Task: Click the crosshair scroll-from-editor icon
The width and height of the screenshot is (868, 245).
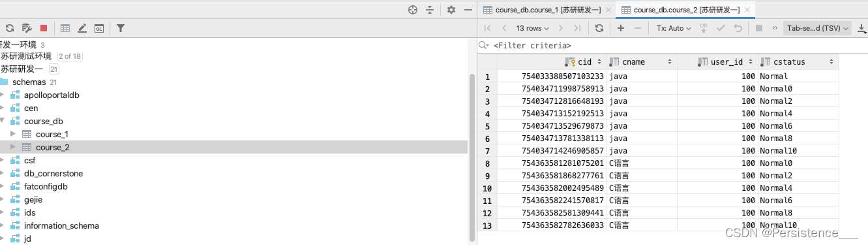Action: [x=412, y=10]
